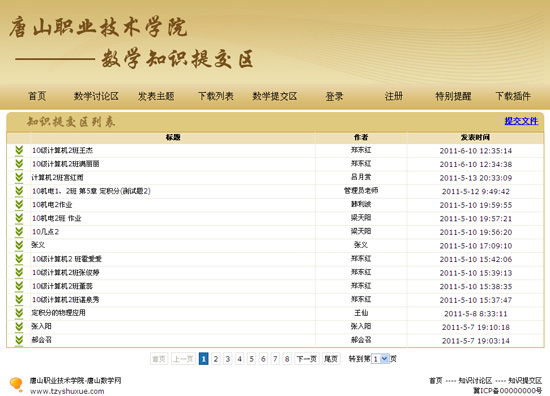The image size is (550, 396).
Task: Click download arrow beside 10机电2作业 row
Action: click(x=19, y=204)
